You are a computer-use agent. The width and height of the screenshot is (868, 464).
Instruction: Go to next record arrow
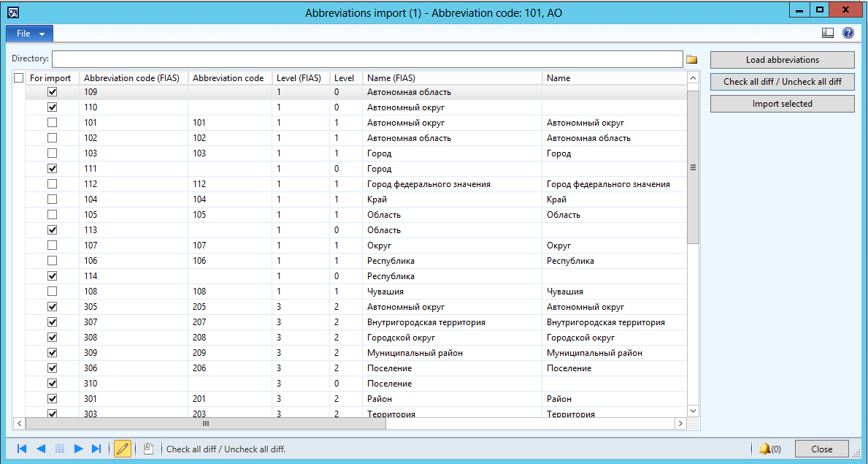(x=79, y=449)
